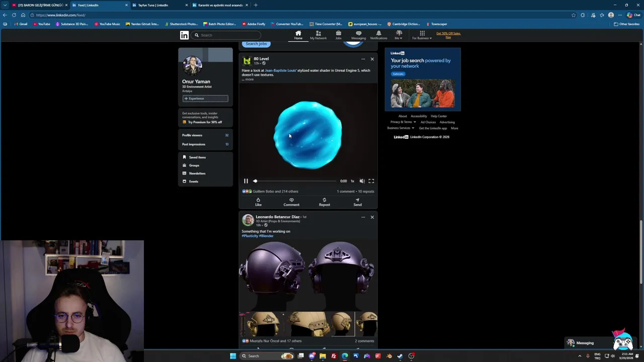The height and width of the screenshot is (362, 644).
Task: Send the 80 Level post
Action: pyautogui.click(x=358, y=202)
